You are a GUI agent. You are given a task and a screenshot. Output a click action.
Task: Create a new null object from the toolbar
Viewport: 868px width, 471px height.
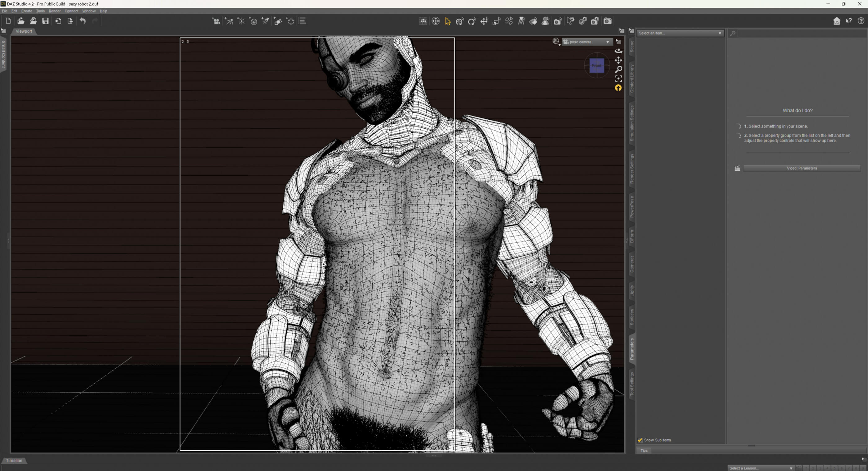pyautogui.click(x=290, y=21)
